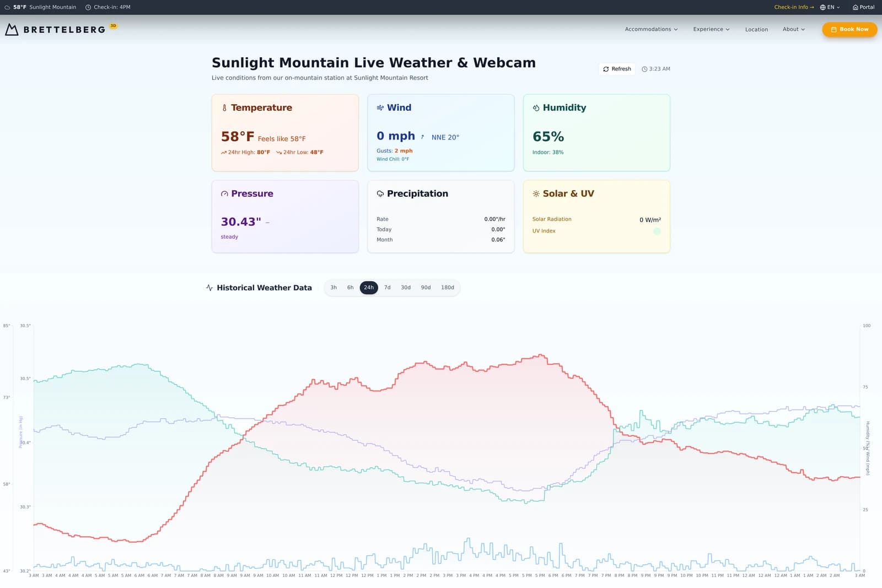Viewport: 882px width, 588px height.
Task: Click the cloud weather icon in top bar
Action: pyautogui.click(x=7, y=7)
